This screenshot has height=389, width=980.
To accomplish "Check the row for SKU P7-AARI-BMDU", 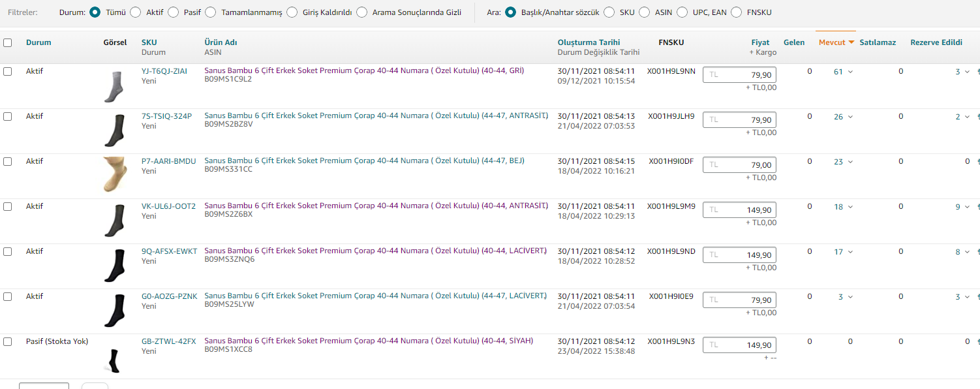I will 8,161.
